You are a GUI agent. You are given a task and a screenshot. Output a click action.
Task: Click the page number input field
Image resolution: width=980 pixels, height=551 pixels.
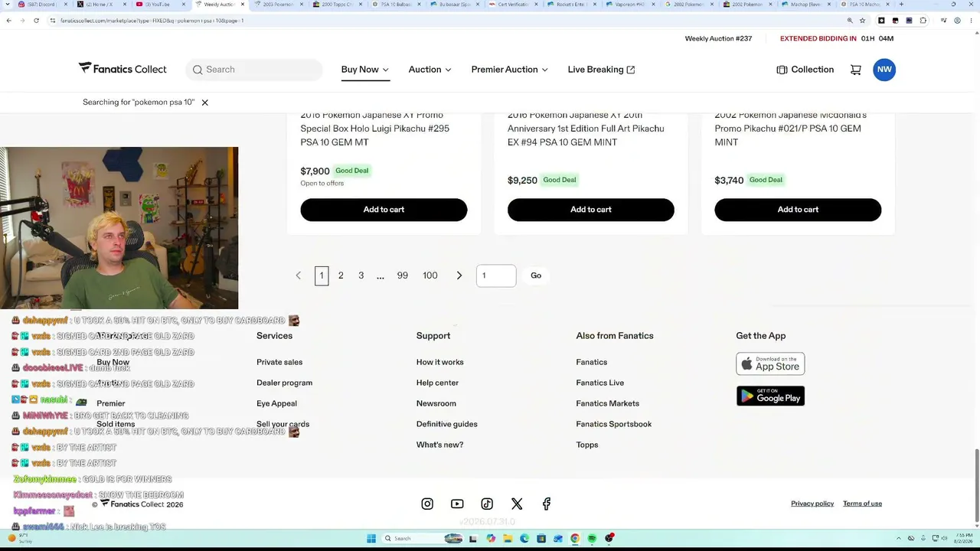pos(496,275)
